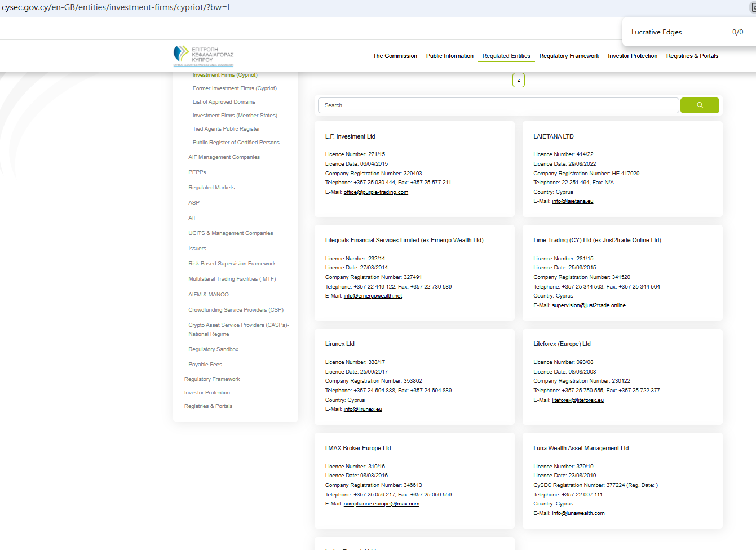Expand UCITS & Management Companies section
The width and height of the screenshot is (756, 550).
231,233
